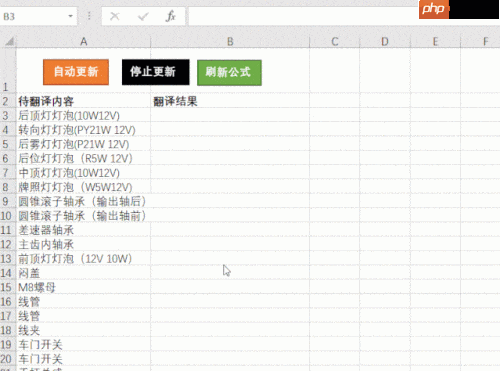Click the confirm checkmark formula bar icon
Screen dimensions: 500x371
[143, 16]
